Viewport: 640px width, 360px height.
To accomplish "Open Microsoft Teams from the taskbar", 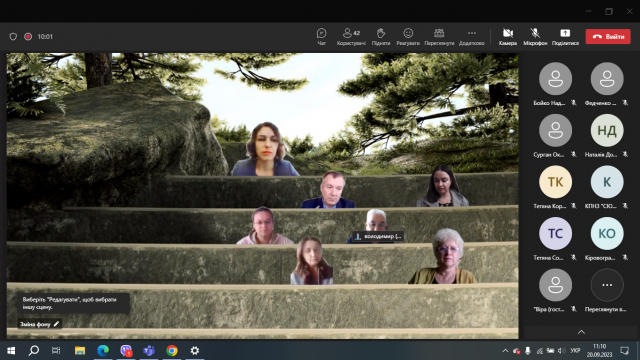I will tap(149, 351).
